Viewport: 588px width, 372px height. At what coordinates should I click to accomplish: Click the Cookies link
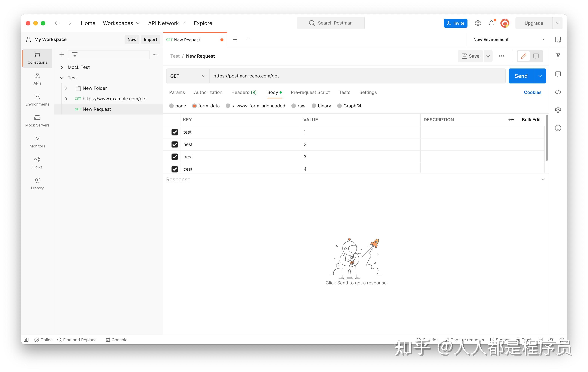[x=532, y=92]
